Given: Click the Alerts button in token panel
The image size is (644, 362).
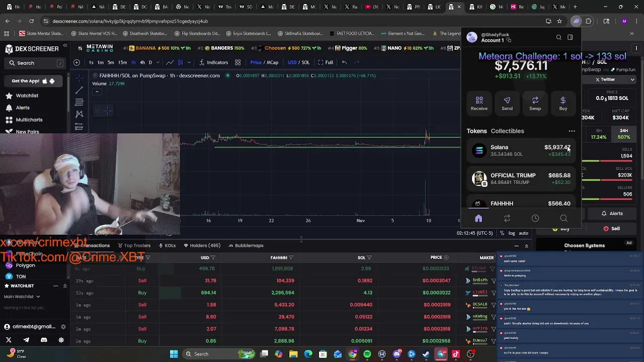Looking at the screenshot, I should tap(612, 214).
